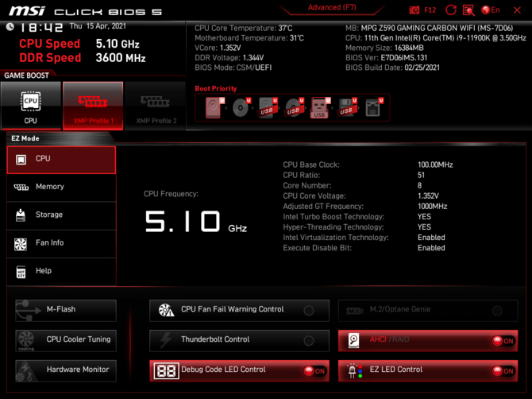The width and height of the screenshot is (532, 399).
Task: Open CPU Cooler Tuning
Action: click(x=66, y=341)
